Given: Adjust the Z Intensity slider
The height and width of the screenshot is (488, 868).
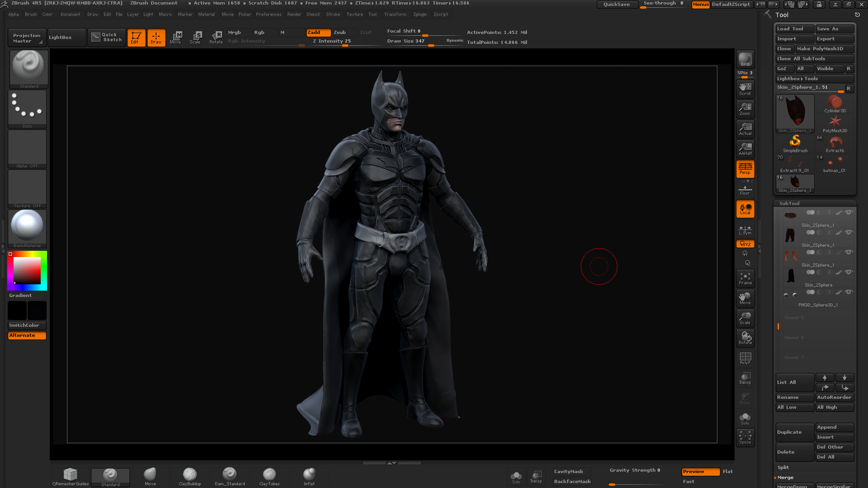Looking at the screenshot, I should pos(346,42).
